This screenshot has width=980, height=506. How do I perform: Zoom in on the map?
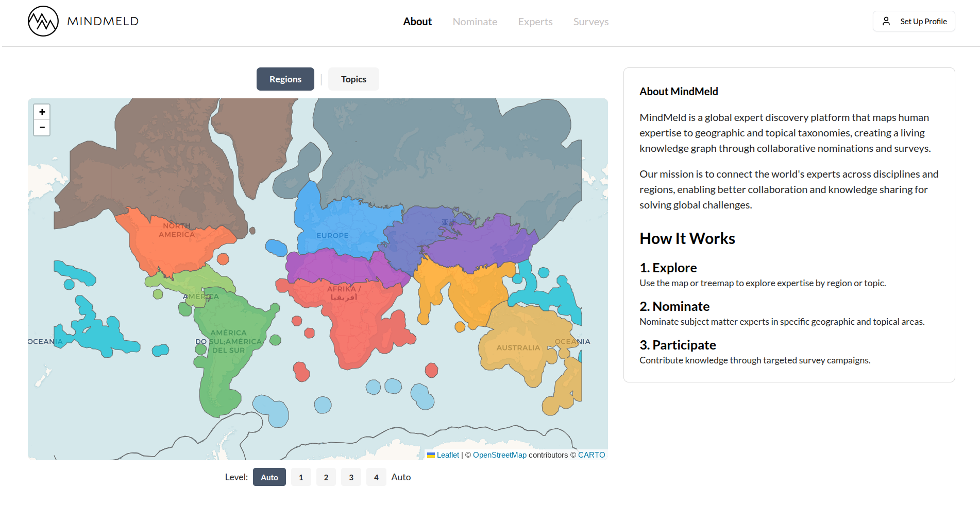[x=42, y=112]
